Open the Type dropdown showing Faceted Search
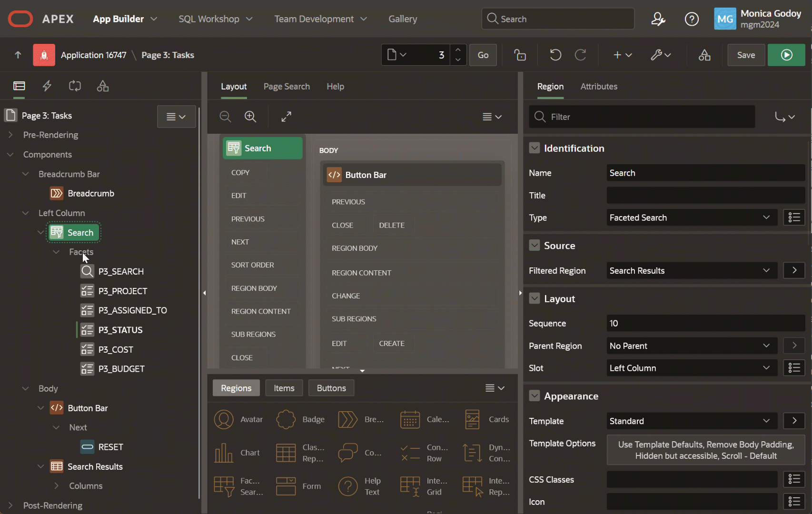The image size is (812, 514). 691,217
